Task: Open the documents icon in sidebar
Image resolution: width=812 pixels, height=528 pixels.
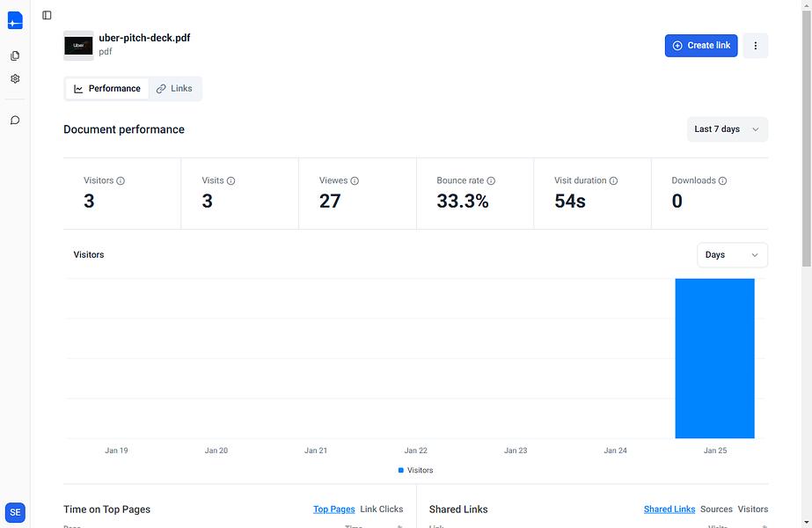Action: 15,55
